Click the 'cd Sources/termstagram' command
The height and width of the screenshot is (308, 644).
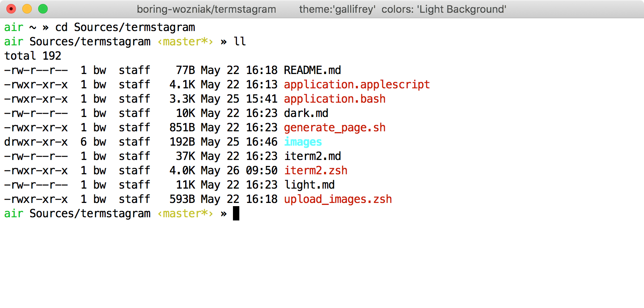(125, 27)
